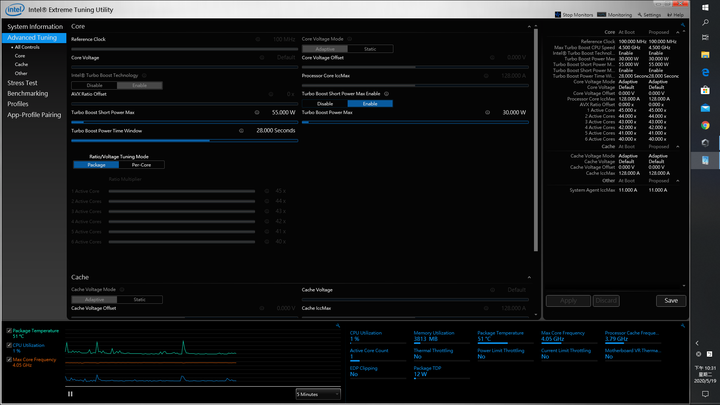Select Package ratio tuning mode
Image resolution: width=720 pixels, height=405 pixels.
coord(96,165)
